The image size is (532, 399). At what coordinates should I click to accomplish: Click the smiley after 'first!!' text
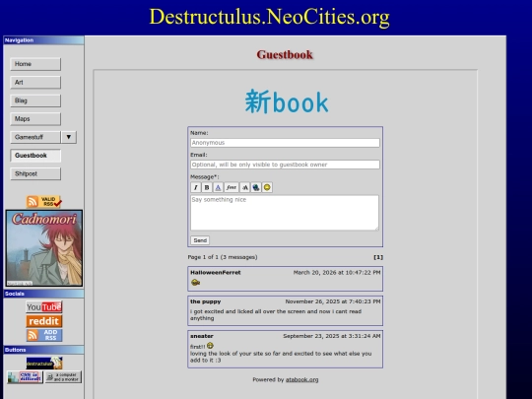tap(210, 346)
